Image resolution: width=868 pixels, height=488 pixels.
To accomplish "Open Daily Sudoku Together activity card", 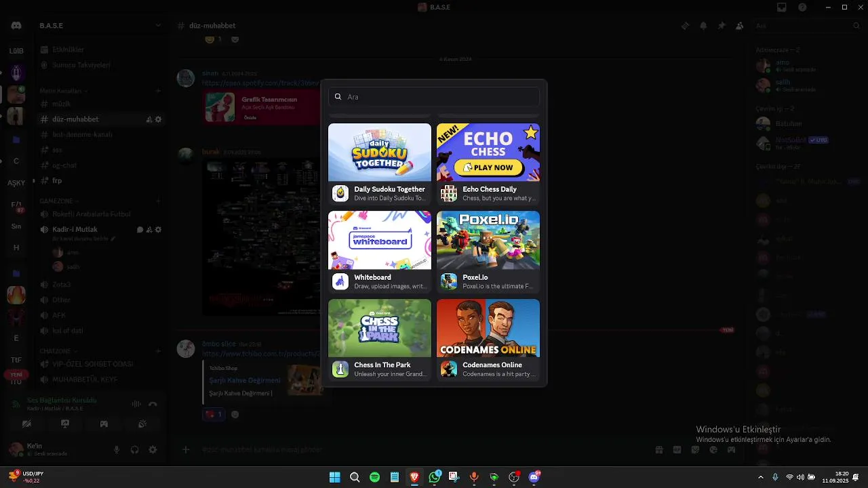I will [x=380, y=163].
